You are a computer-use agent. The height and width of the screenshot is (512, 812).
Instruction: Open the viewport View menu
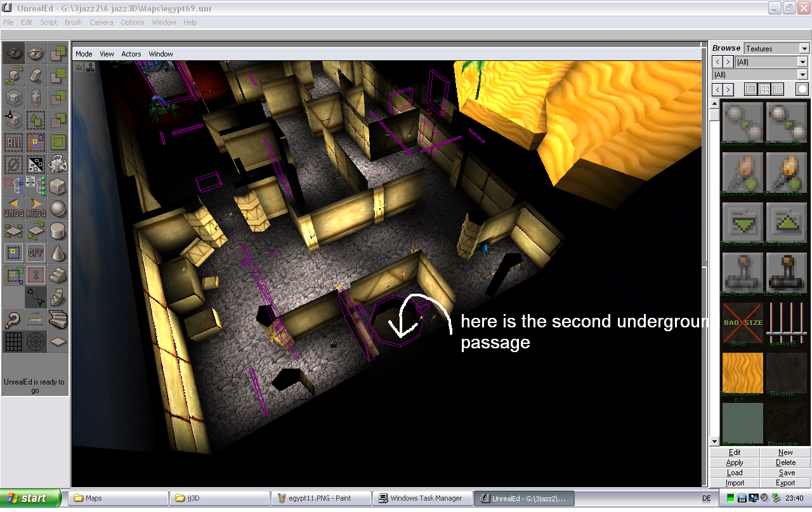click(107, 54)
